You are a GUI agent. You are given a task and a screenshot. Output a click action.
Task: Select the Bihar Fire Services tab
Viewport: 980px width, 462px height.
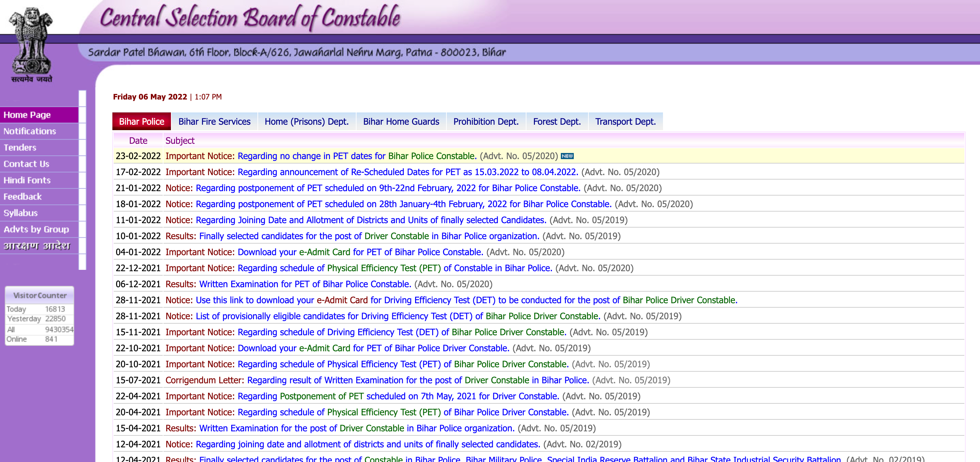coord(215,121)
